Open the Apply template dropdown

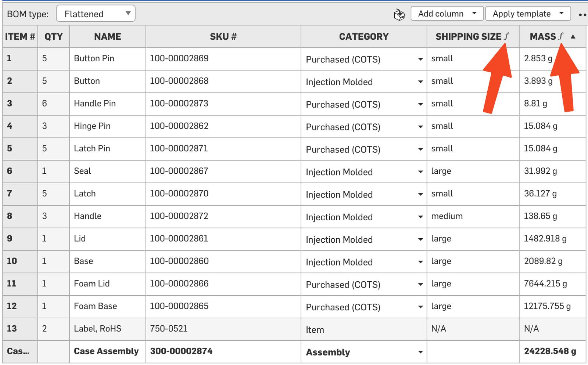point(528,14)
